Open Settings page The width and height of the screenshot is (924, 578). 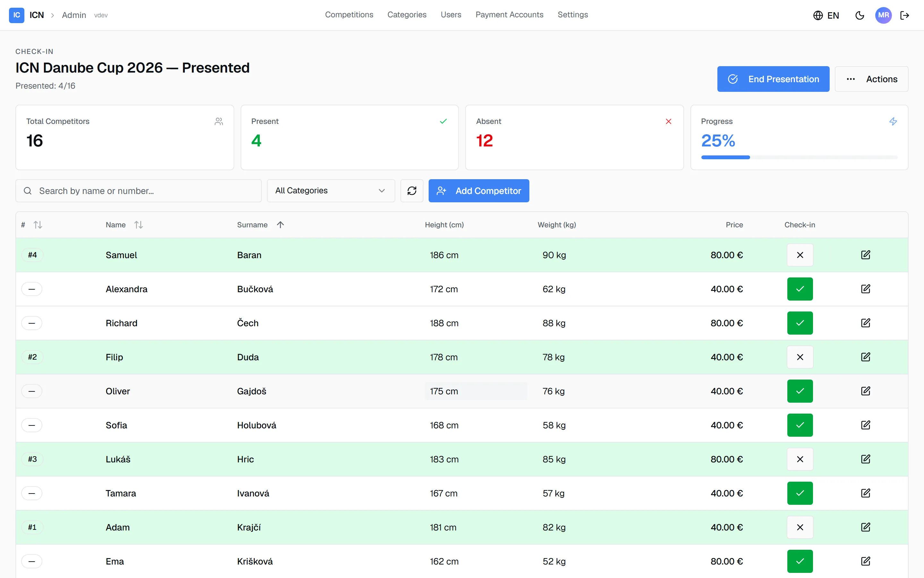pyautogui.click(x=573, y=14)
